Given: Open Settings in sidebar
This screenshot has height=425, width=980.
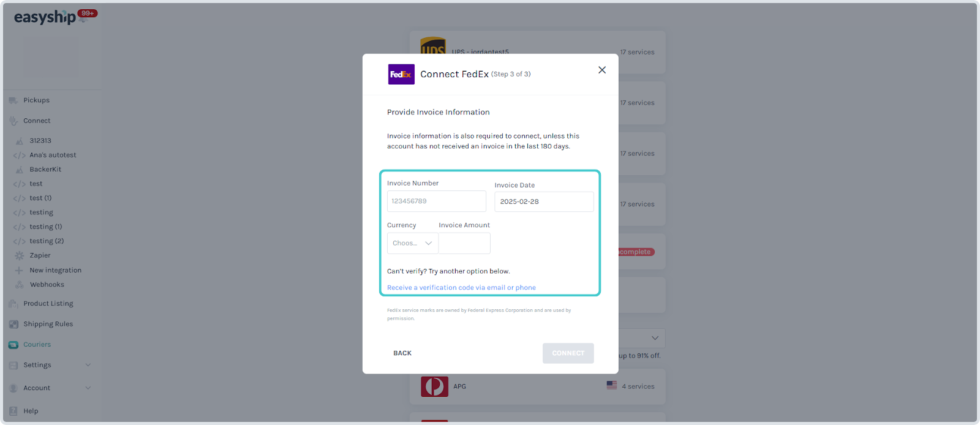Looking at the screenshot, I should click(37, 366).
